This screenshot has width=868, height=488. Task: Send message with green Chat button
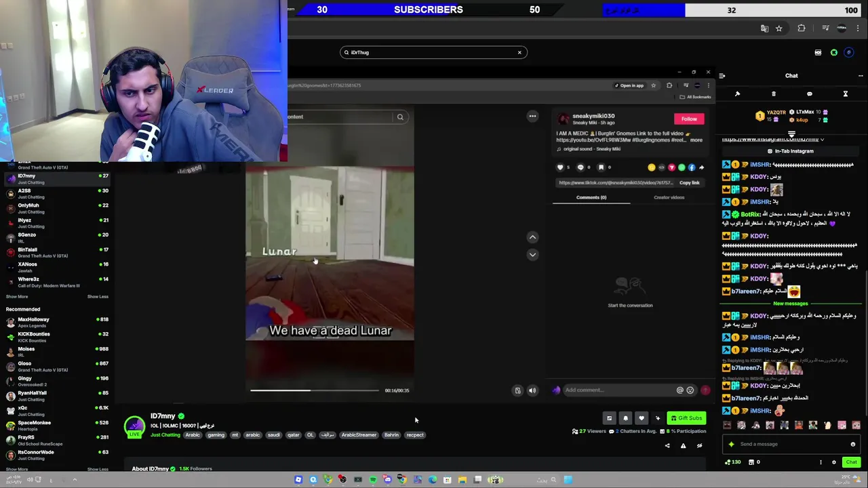pyautogui.click(x=851, y=462)
